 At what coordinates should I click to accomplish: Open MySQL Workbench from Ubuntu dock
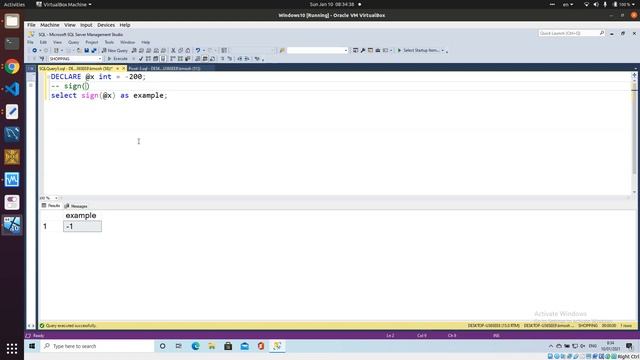(x=12, y=134)
